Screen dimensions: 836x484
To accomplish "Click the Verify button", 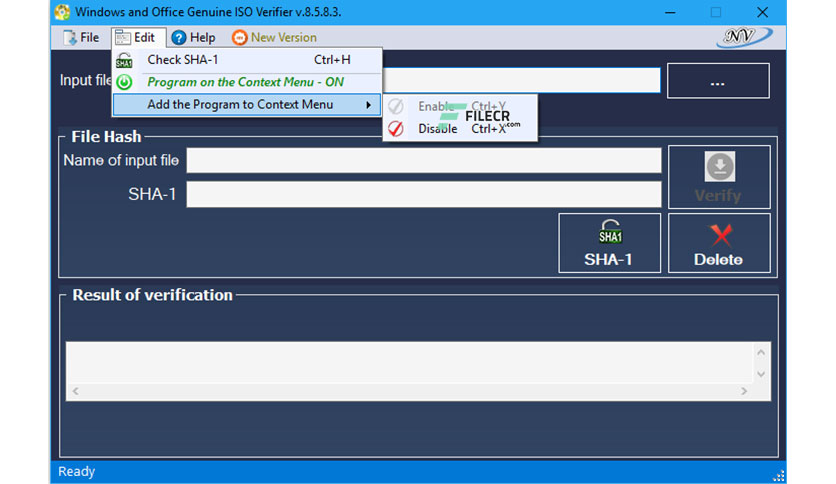I will pos(719,177).
